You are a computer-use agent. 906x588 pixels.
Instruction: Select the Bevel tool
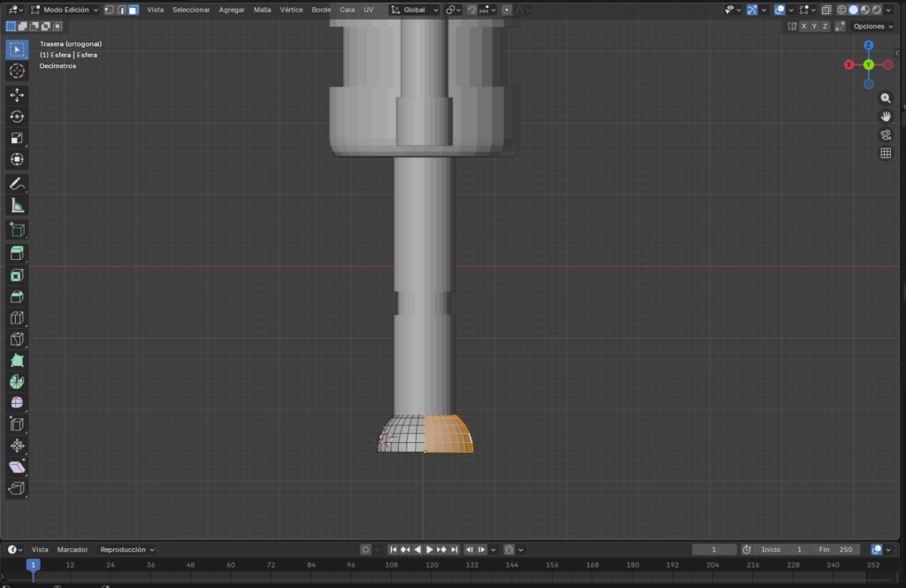point(17,296)
